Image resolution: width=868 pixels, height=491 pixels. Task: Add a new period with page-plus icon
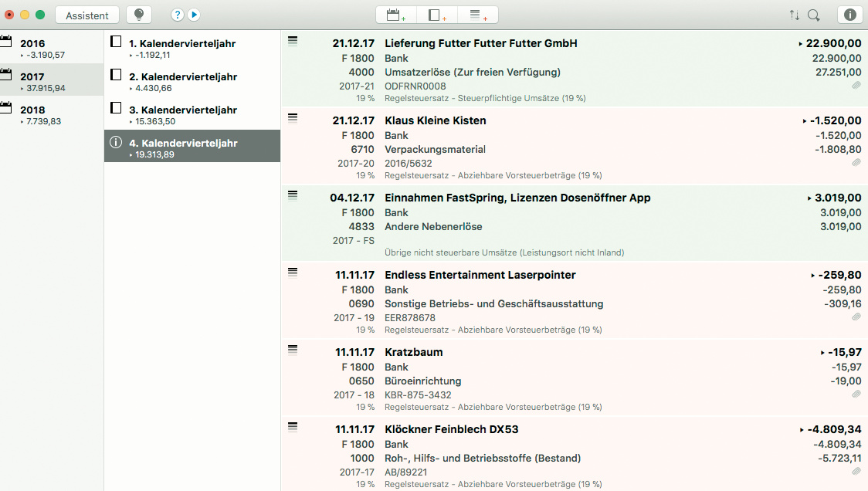[437, 15]
